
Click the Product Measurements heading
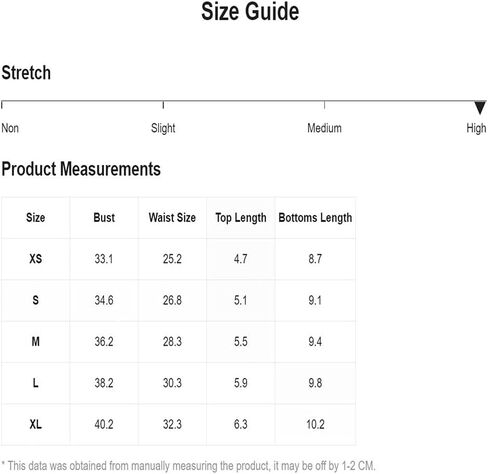pyautogui.click(x=81, y=169)
